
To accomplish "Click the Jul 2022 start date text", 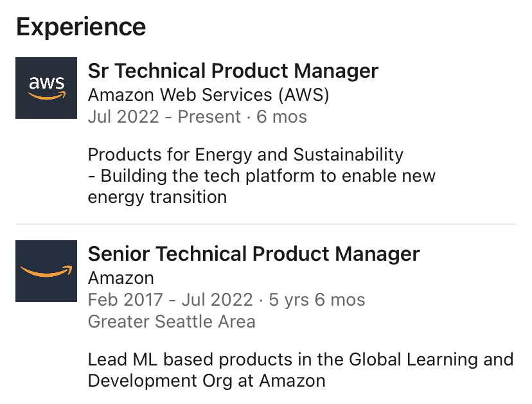I will 123,117.
